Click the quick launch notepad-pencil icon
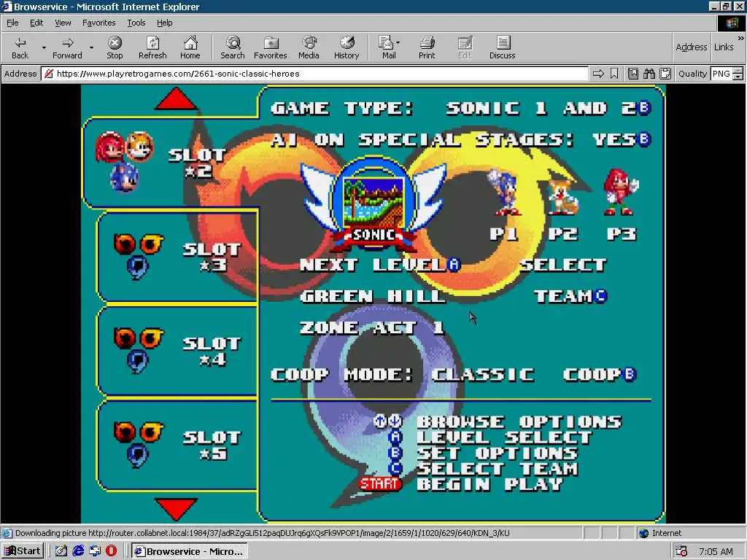The height and width of the screenshot is (560, 747). (x=61, y=551)
